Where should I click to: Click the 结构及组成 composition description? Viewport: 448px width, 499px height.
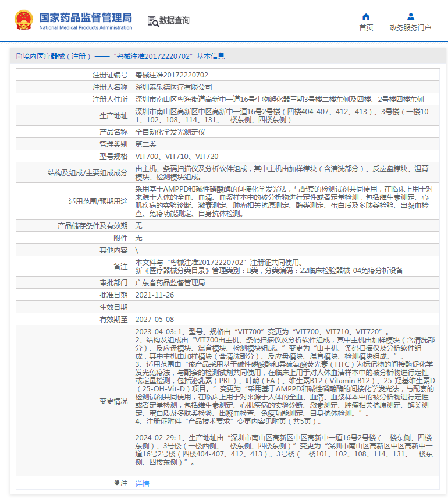[282, 172]
